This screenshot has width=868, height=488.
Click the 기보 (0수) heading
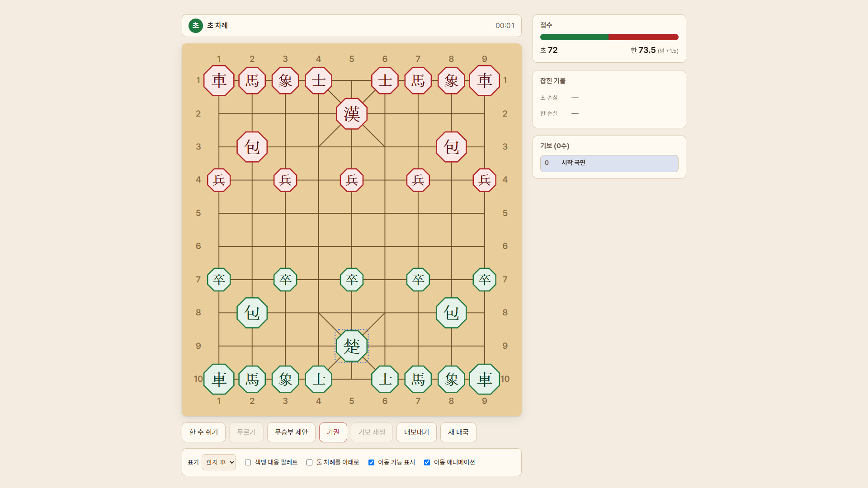coord(555,146)
